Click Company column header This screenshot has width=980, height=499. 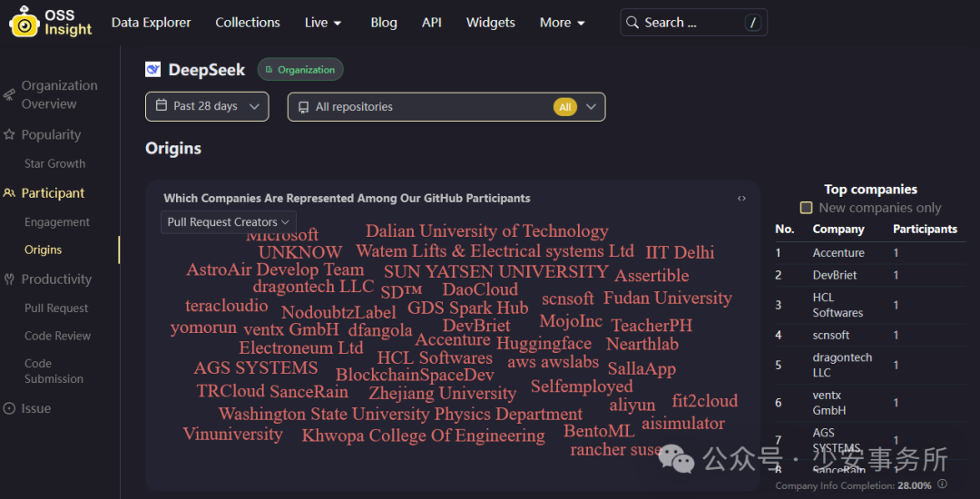(838, 230)
